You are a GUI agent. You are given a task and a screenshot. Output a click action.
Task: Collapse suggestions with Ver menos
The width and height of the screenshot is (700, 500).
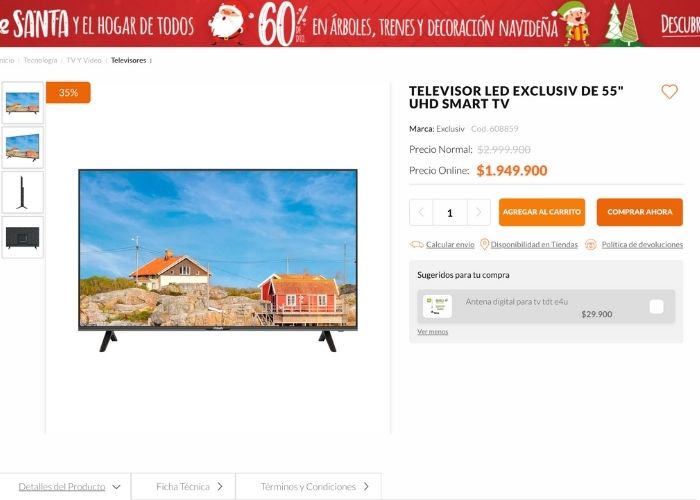click(x=433, y=332)
